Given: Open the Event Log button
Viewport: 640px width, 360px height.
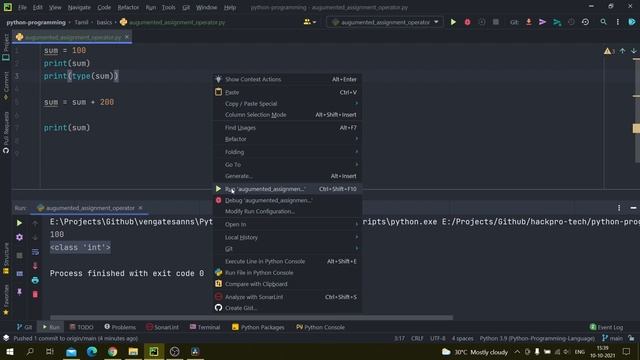Looking at the screenshot, I should click(607, 327).
